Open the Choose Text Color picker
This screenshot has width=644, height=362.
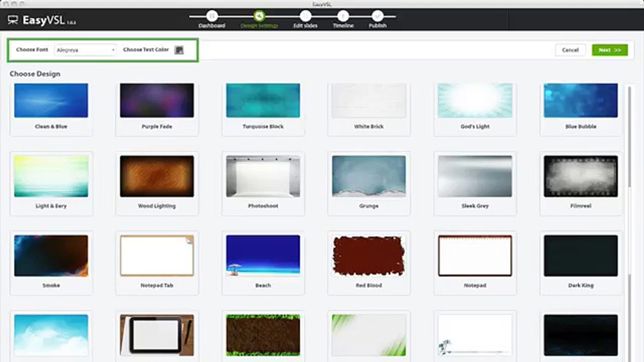click(x=179, y=50)
